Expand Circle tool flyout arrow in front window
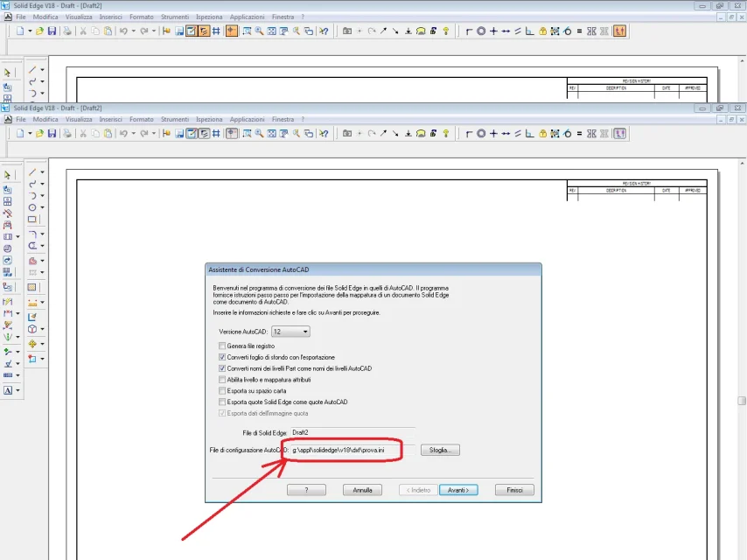Image resolution: width=747 pixels, height=560 pixels. pos(42,207)
